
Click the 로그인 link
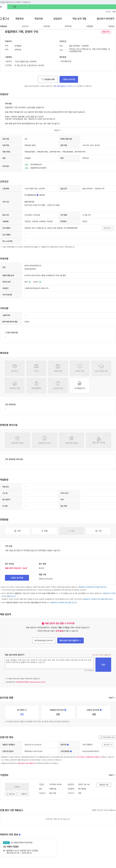108,12
